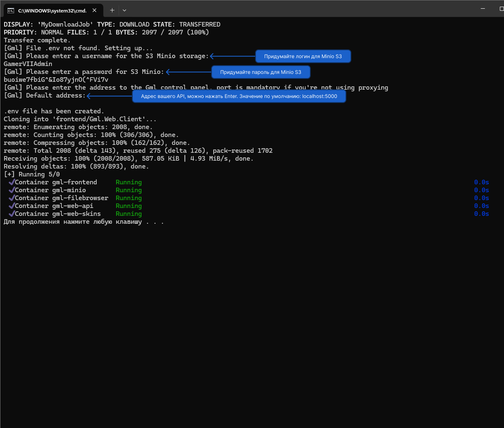Expand the new tab profile dropdown chevron
Screen dimensions: 504x428
(x=124, y=10)
